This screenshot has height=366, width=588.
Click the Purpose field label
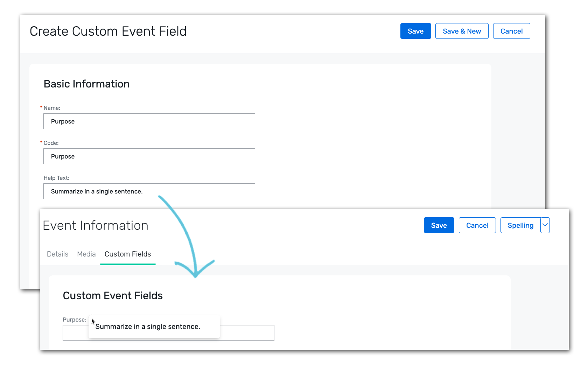click(x=74, y=319)
